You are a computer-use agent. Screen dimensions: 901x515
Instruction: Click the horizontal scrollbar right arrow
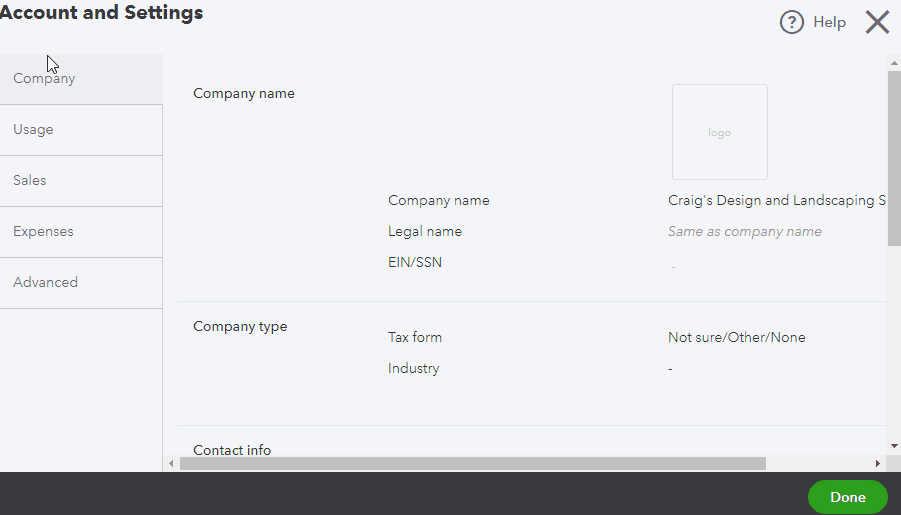[x=878, y=464]
